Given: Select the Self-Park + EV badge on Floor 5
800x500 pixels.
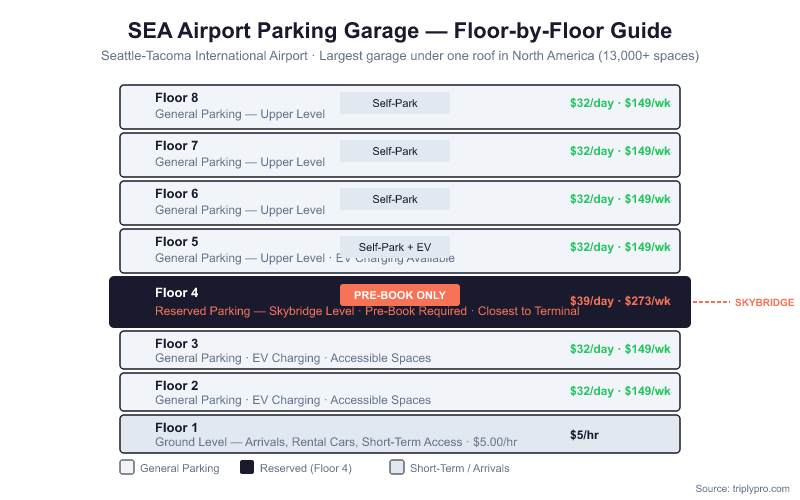Looking at the screenshot, I should [395, 246].
